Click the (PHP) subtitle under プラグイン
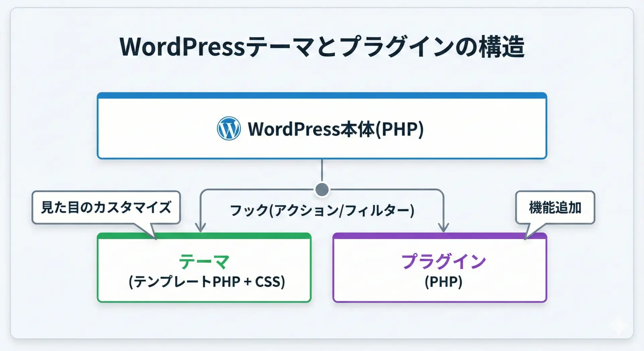644x351 pixels. point(443,282)
